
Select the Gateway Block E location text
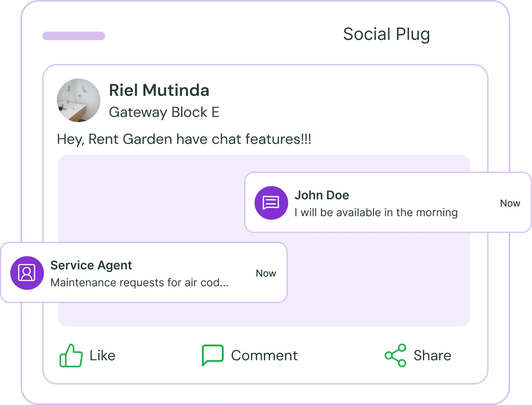point(164,112)
